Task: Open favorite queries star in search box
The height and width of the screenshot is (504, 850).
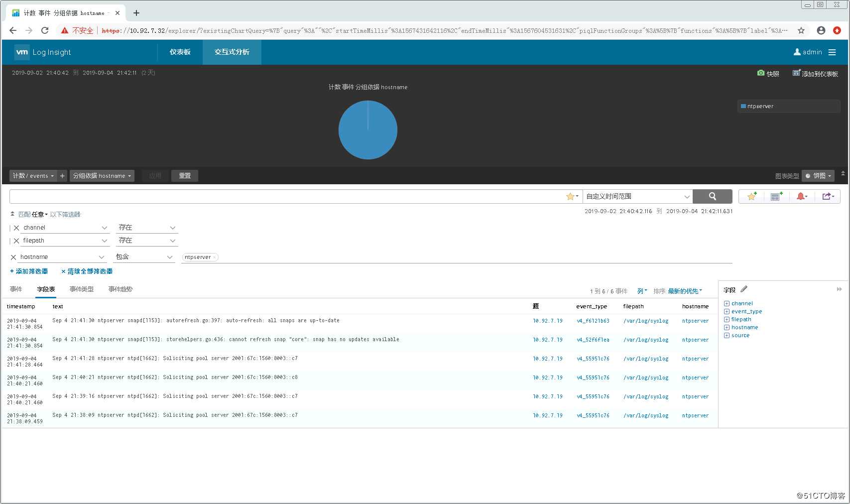Action: pos(572,197)
